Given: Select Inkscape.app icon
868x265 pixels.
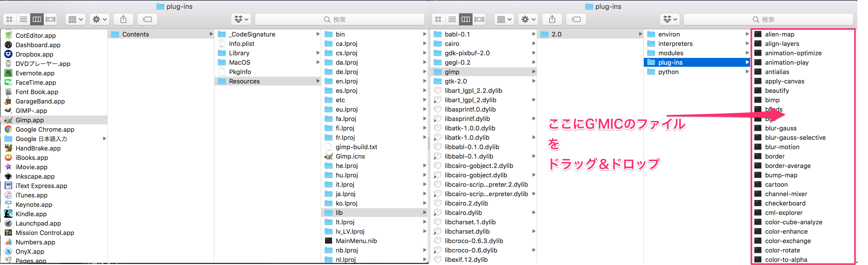Looking at the screenshot, I should pos(8,176).
